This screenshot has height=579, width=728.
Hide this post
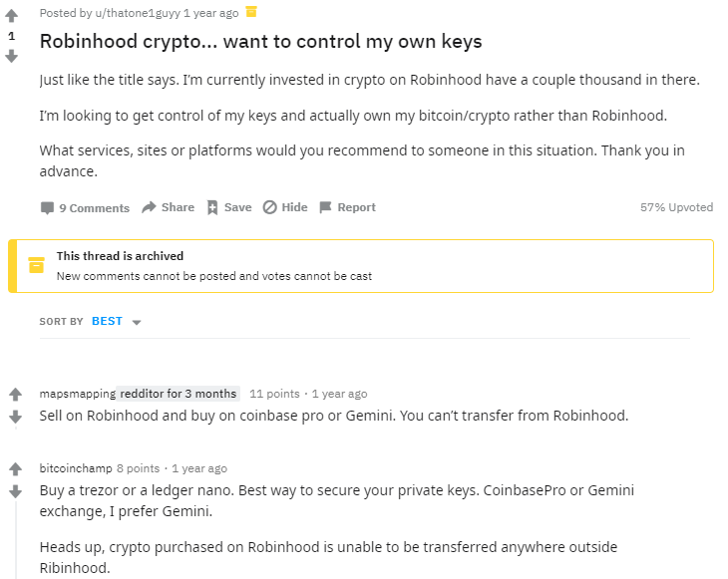tap(285, 207)
